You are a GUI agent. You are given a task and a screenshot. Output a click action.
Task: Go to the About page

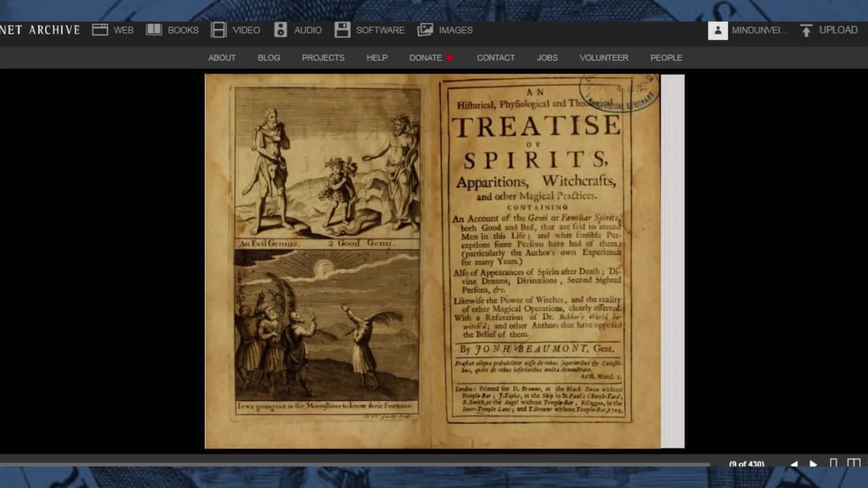point(222,58)
